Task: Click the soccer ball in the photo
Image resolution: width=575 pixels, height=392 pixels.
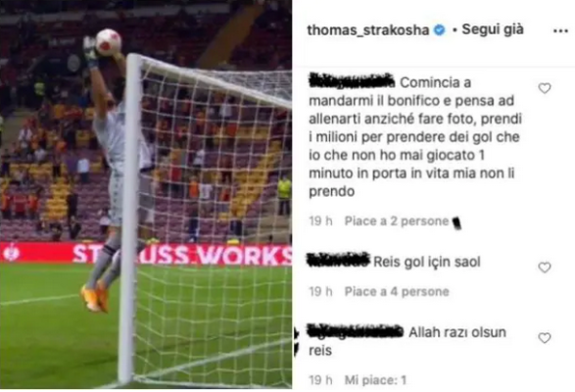Action: 109,42
